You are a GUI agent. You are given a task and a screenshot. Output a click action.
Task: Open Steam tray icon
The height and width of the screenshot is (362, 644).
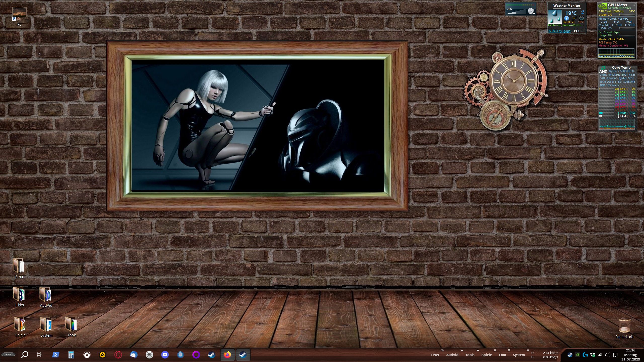(x=570, y=355)
